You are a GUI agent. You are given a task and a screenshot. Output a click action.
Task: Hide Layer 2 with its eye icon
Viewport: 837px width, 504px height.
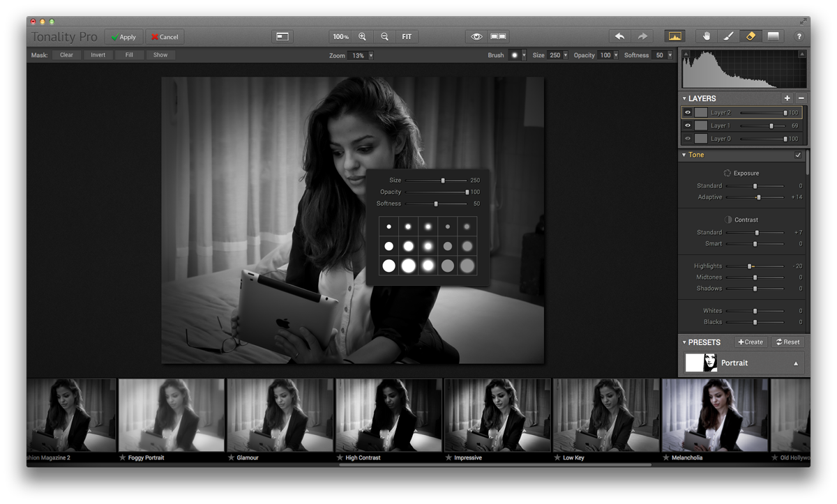(x=688, y=112)
